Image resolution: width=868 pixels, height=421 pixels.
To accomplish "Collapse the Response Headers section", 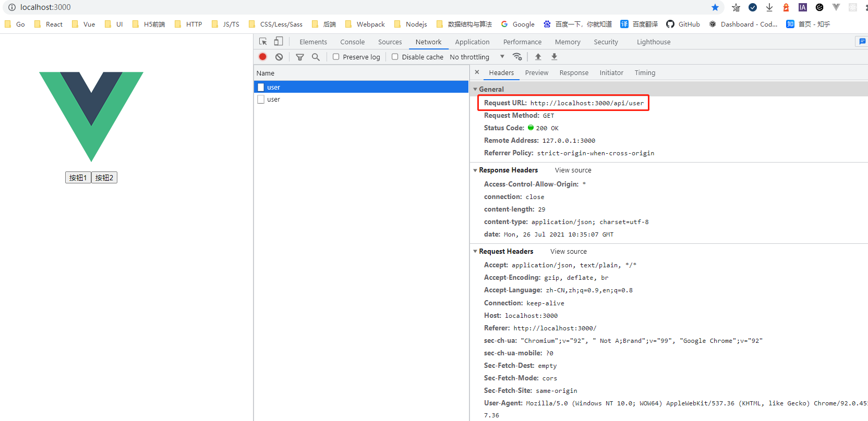I will point(475,170).
